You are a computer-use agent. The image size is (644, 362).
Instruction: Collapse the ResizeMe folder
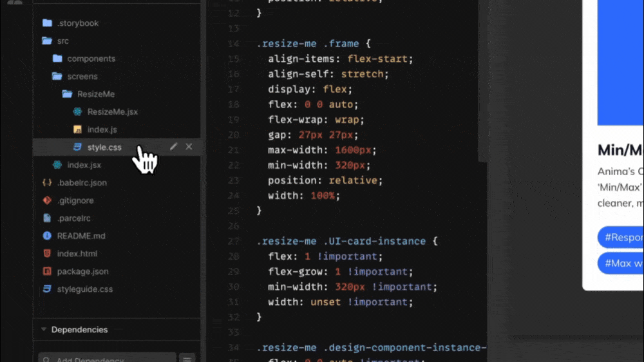click(x=95, y=94)
